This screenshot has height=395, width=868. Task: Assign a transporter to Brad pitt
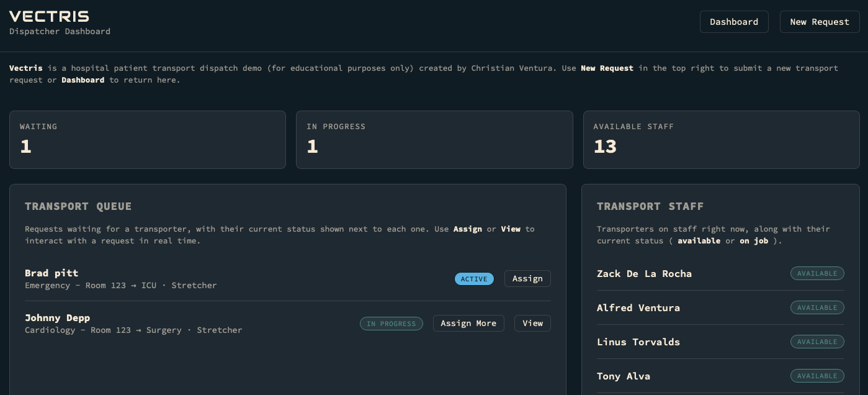coord(527,279)
